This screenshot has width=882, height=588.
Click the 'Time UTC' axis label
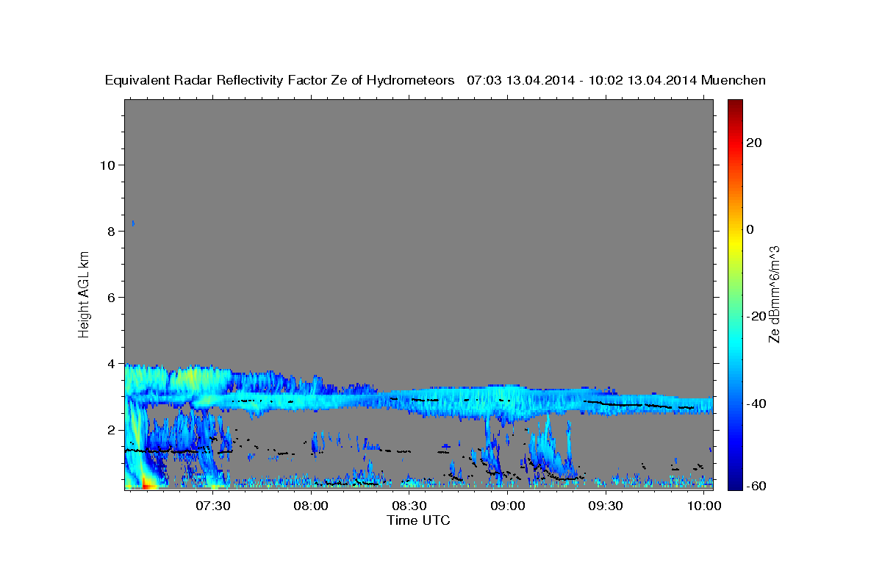[418, 520]
